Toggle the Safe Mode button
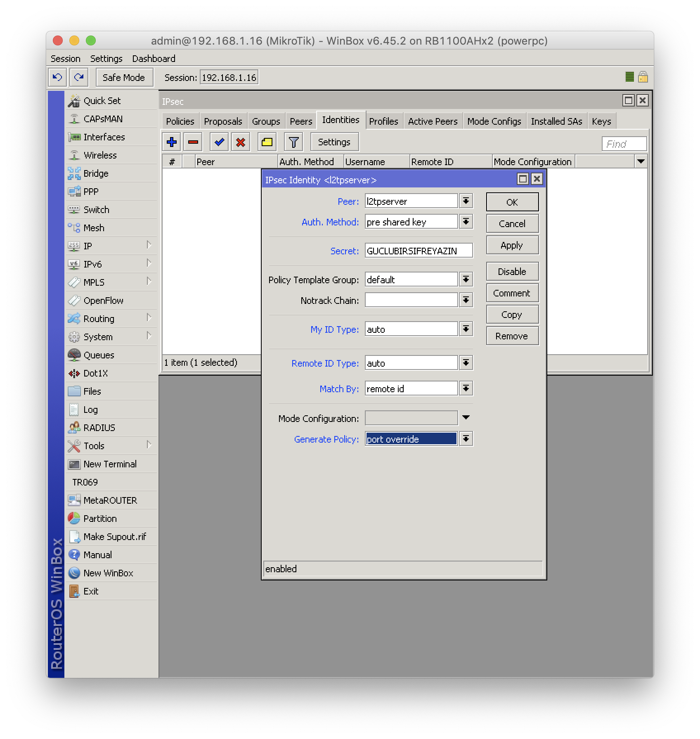 coord(124,78)
